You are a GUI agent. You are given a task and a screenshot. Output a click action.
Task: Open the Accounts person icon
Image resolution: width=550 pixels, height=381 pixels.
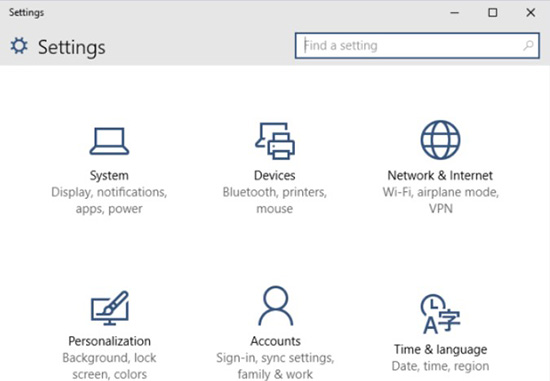point(275,306)
